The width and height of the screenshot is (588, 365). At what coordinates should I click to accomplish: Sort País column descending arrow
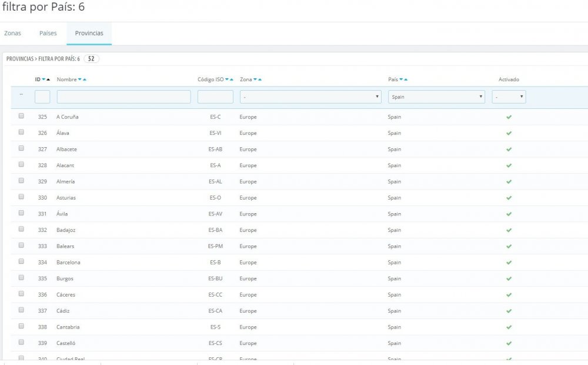click(401, 79)
